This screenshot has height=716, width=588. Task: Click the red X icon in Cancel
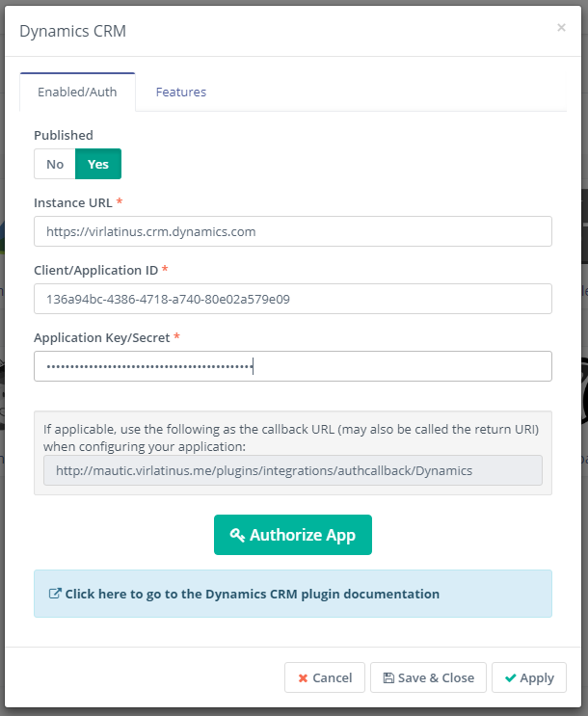tap(303, 678)
